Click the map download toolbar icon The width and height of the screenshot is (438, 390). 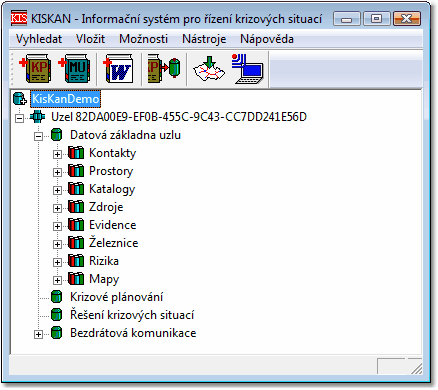209,69
